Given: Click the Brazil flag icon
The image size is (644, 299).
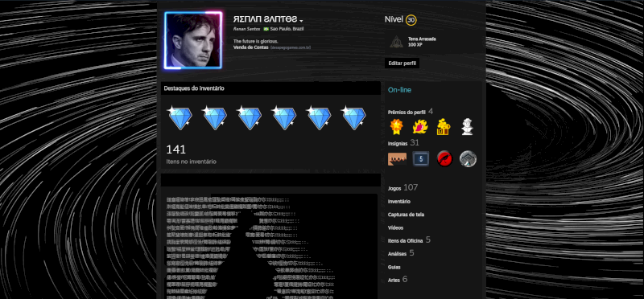Looking at the screenshot, I should click(266, 29).
